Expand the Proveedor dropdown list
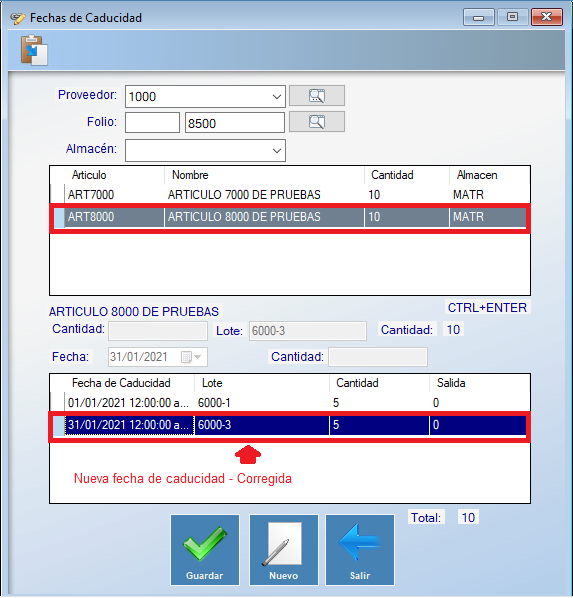 click(277, 96)
